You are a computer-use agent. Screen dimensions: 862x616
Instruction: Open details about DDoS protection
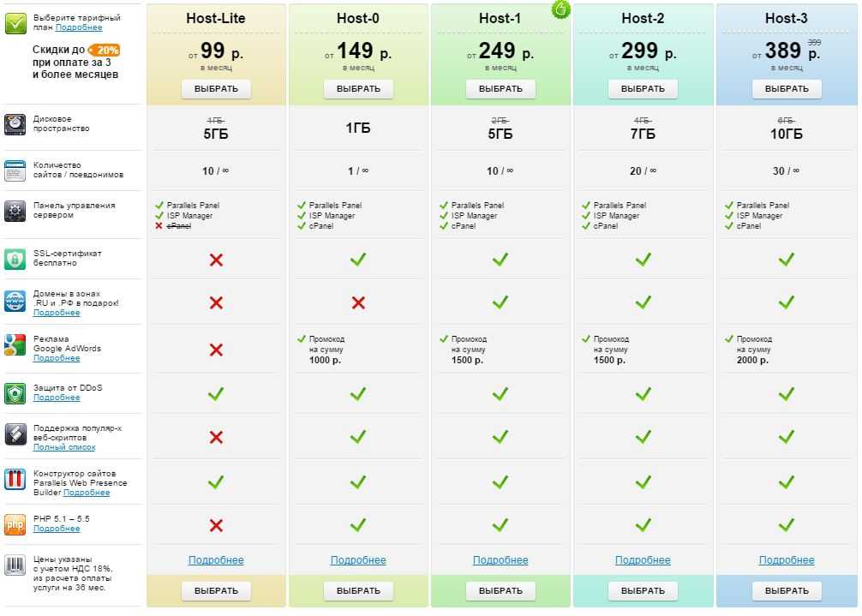57,398
